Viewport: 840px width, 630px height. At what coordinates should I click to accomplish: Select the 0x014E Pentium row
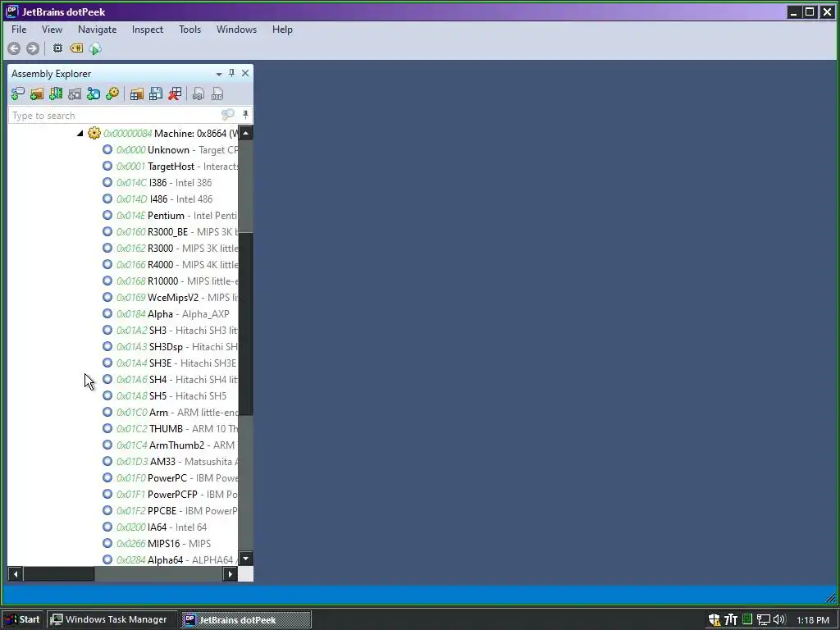coord(171,216)
